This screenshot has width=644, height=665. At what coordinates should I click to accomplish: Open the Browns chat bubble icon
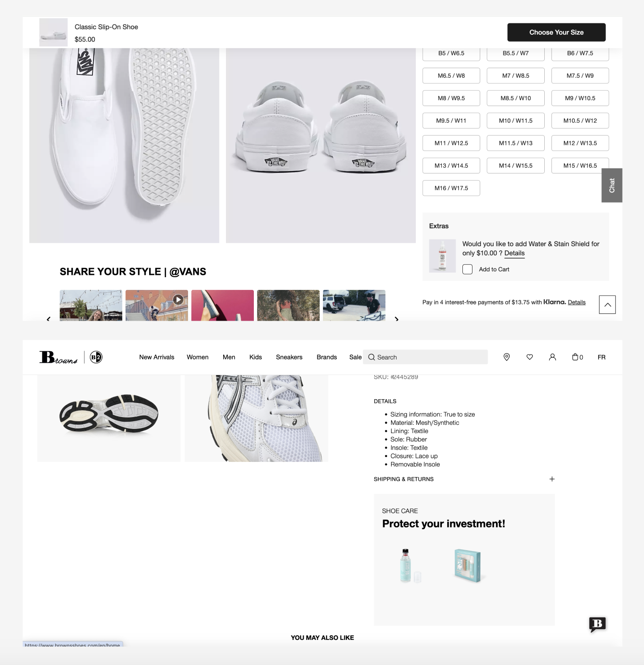(597, 624)
